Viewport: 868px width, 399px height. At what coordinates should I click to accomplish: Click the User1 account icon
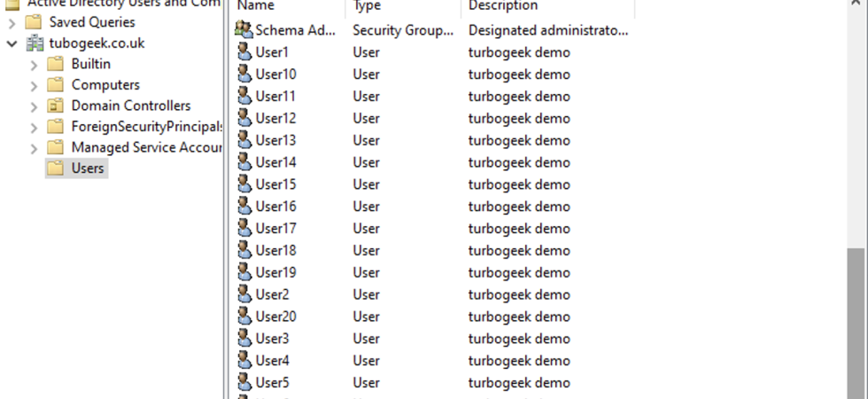[x=244, y=52]
